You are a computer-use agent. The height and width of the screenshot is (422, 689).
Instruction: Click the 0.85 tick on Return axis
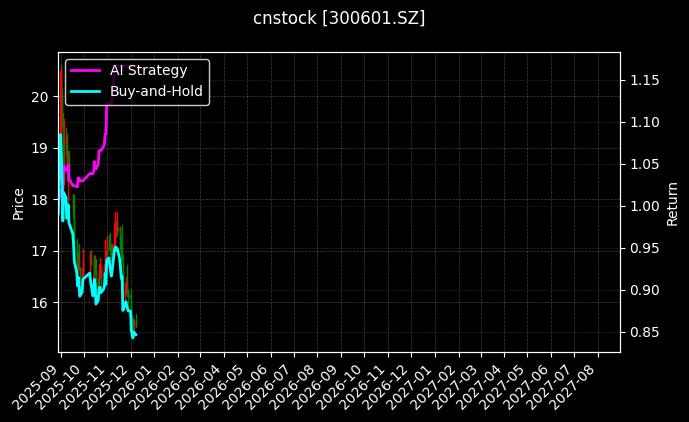tap(645, 332)
